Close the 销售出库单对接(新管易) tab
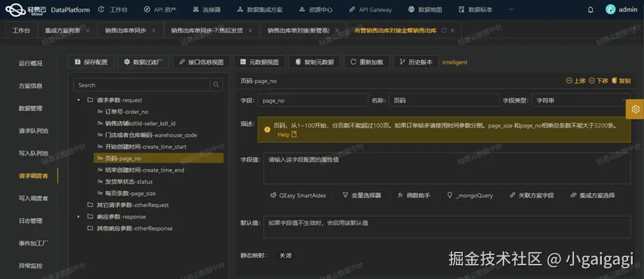 coord(337,30)
